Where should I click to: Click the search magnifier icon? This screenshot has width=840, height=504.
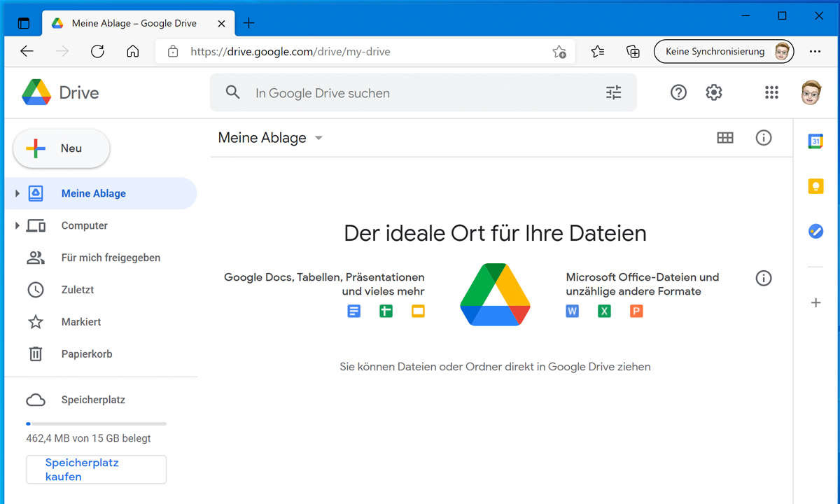point(232,92)
